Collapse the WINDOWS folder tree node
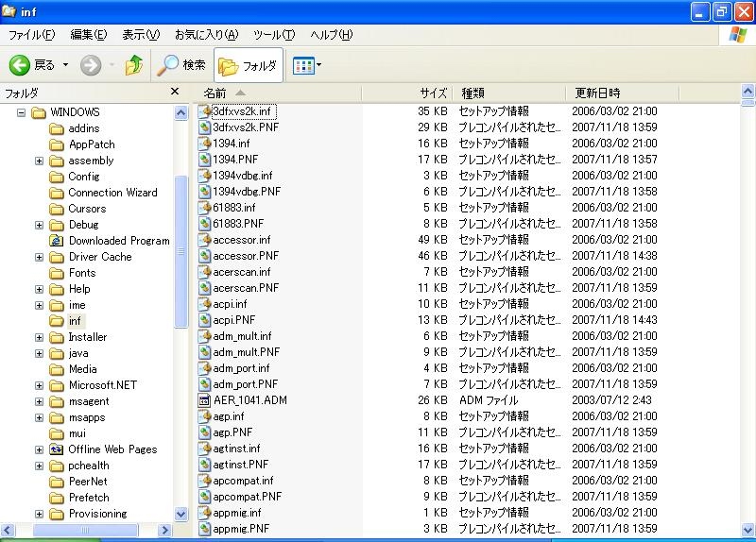Screen dimensions: 756x542 [21, 112]
